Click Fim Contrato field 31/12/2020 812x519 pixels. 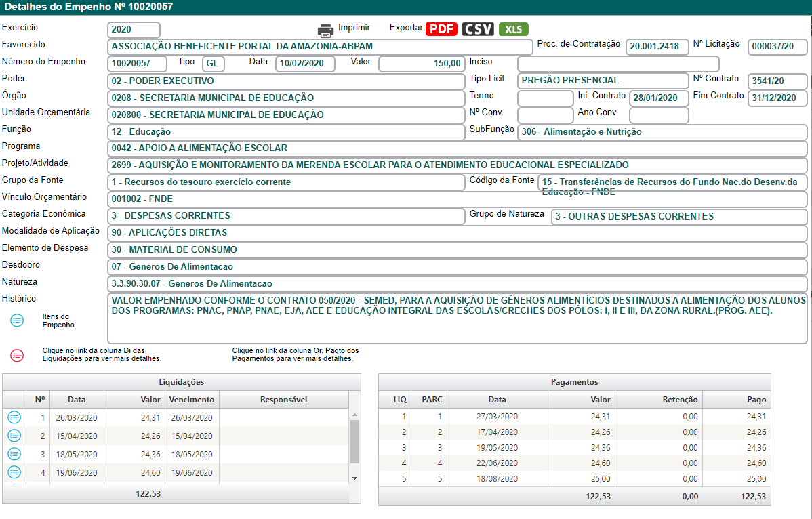(x=777, y=98)
